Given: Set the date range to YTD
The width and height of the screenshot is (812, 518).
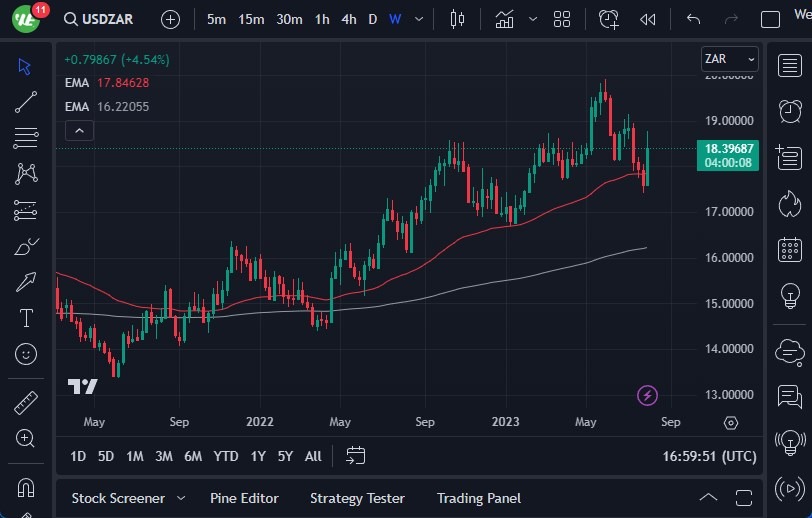Looking at the screenshot, I should point(226,456).
